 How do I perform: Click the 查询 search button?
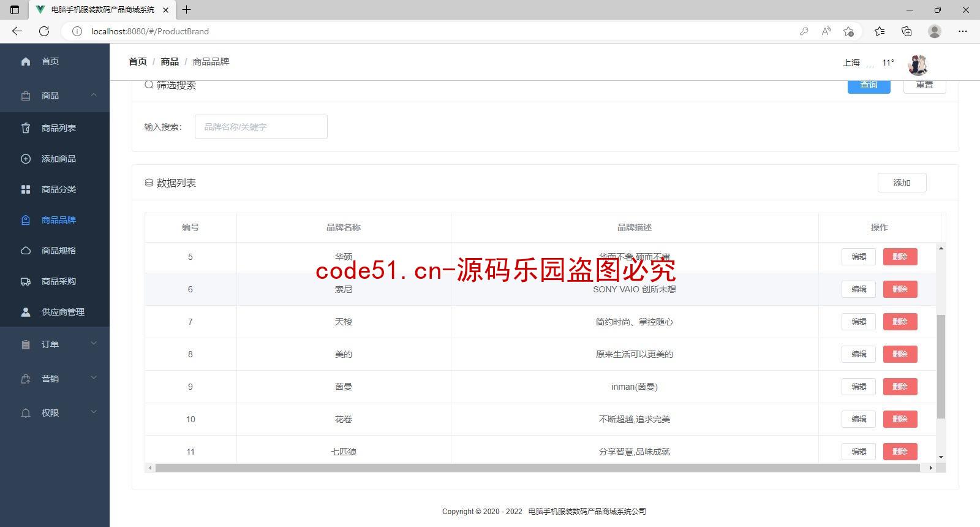point(869,86)
